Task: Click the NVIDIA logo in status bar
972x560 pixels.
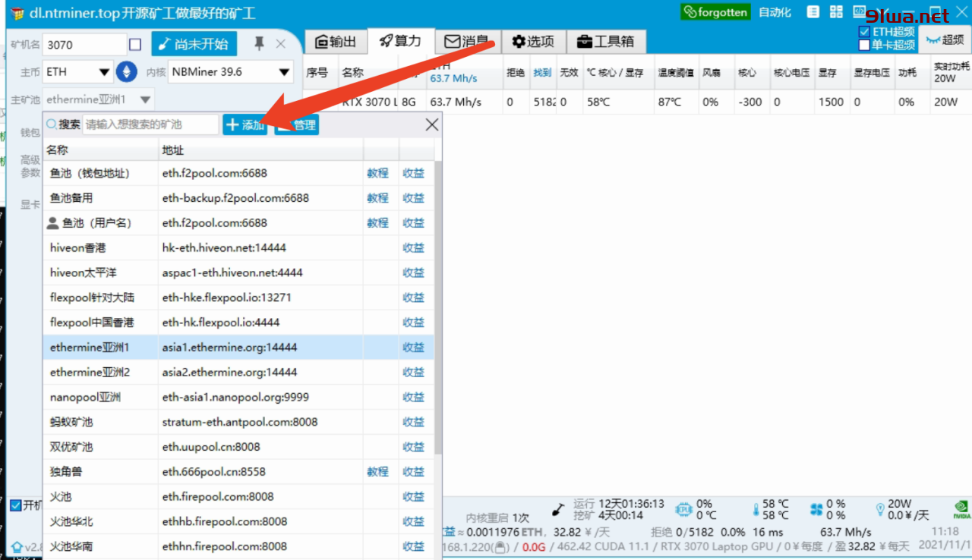Action: [x=962, y=509]
